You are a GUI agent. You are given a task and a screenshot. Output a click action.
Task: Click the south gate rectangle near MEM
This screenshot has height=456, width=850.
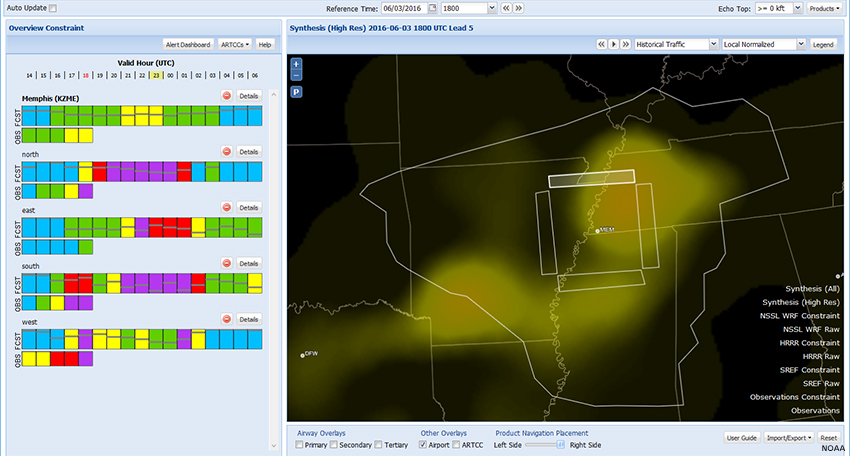click(x=601, y=281)
